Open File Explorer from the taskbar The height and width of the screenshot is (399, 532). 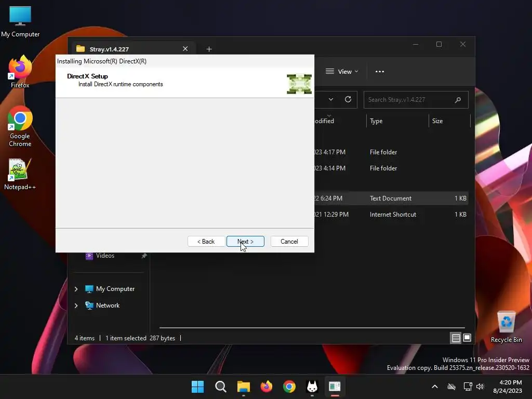(243, 387)
